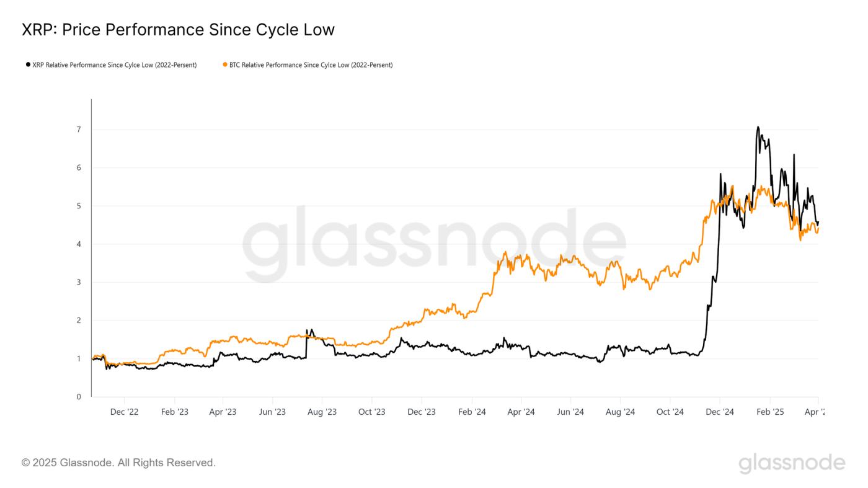
Task: Click the Aug '23 date tick label
Action: pyautogui.click(x=322, y=412)
